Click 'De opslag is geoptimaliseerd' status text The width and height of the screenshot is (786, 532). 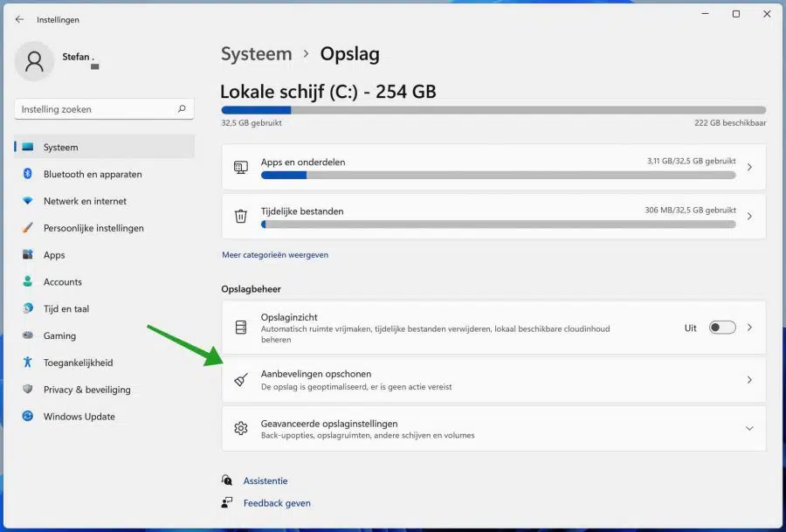(x=356, y=387)
